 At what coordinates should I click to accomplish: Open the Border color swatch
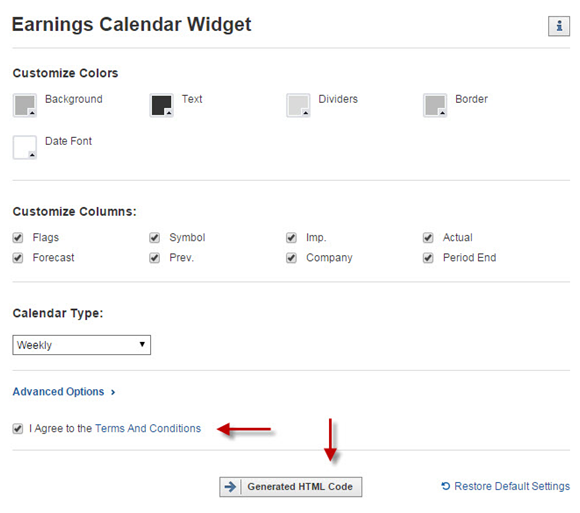[435, 105]
